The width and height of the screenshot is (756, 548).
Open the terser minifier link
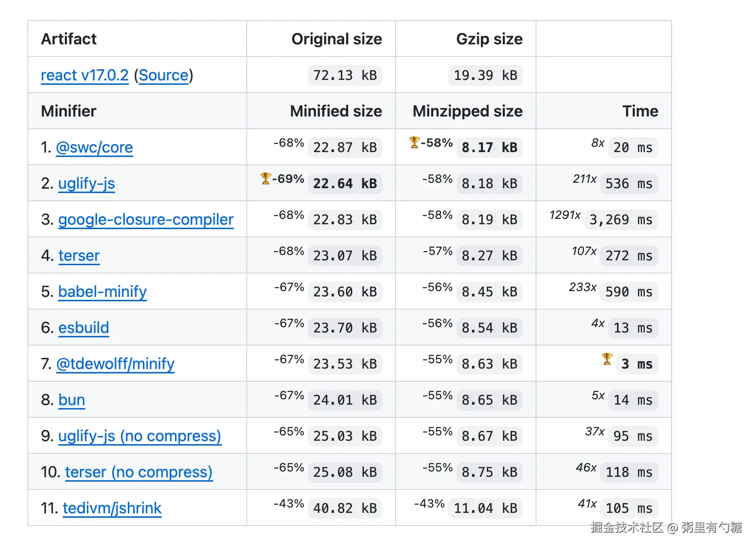79,255
